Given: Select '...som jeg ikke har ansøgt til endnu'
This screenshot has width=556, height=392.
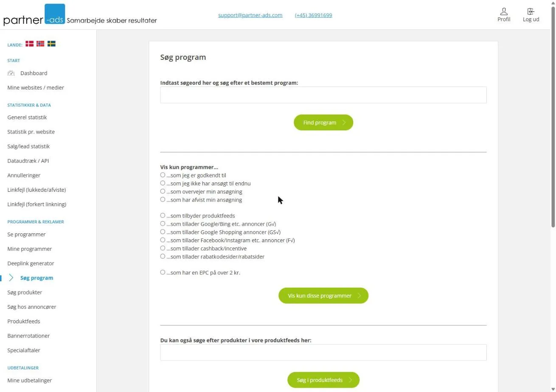Looking at the screenshot, I should point(163,183).
